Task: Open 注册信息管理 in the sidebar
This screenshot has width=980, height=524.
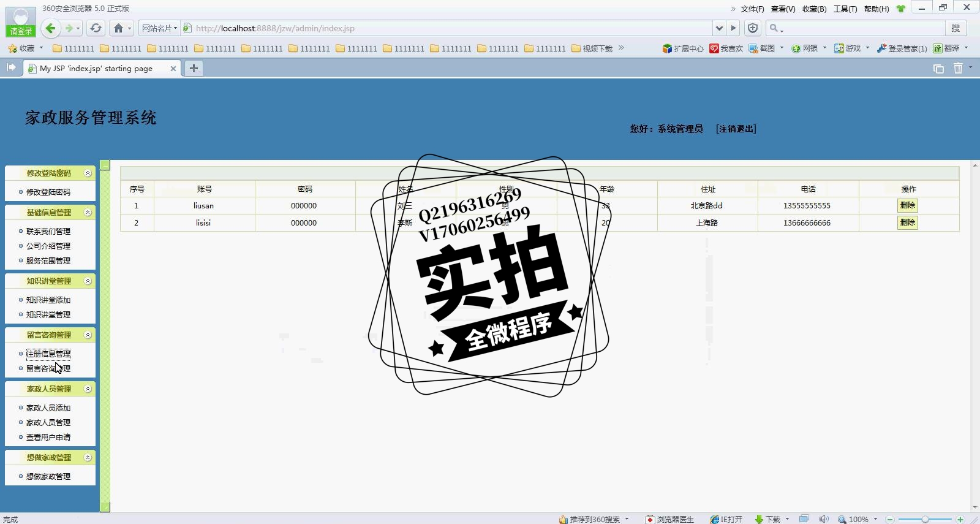Action: (48, 354)
